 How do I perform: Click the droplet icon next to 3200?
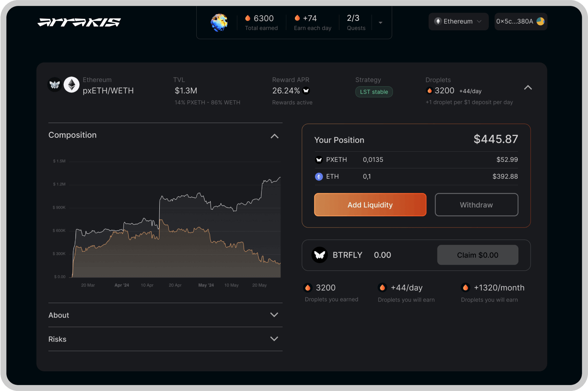pyautogui.click(x=429, y=91)
